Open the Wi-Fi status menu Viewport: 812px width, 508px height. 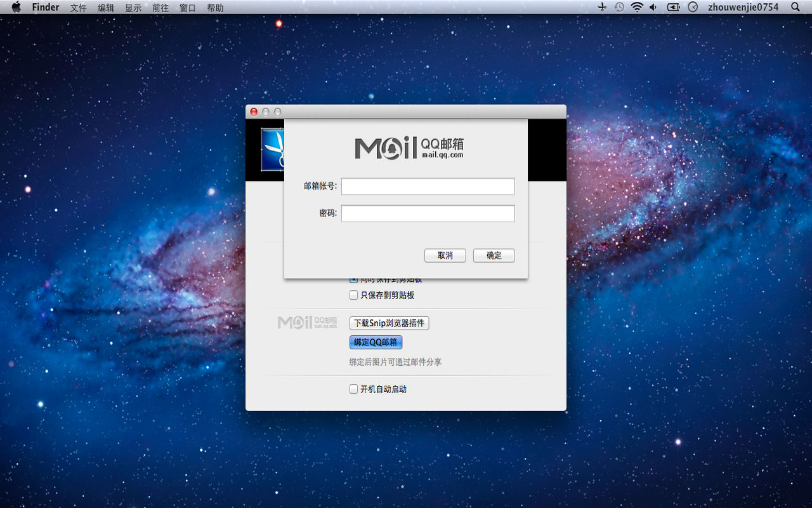637,7
